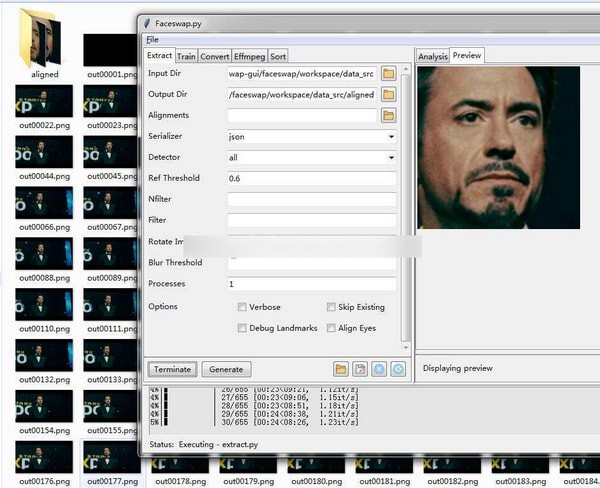Click the save config disk icon
The width and height of the screenshot is (600, 488).
pos(360,369)
